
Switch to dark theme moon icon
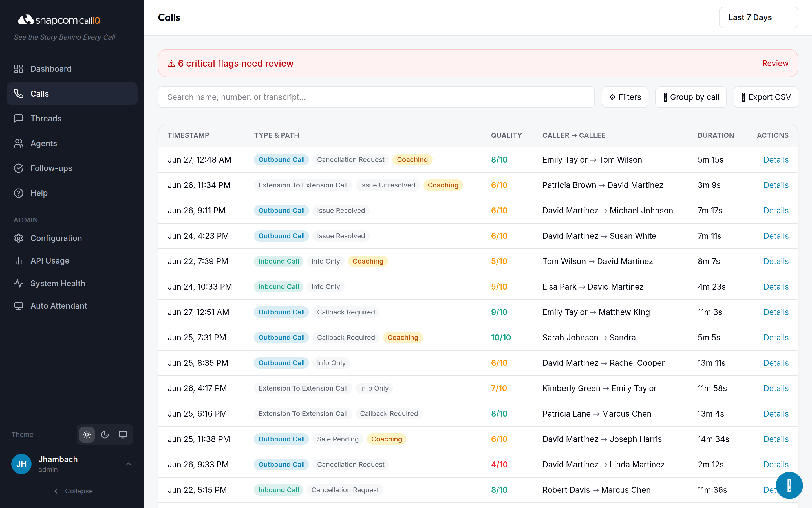105,435
